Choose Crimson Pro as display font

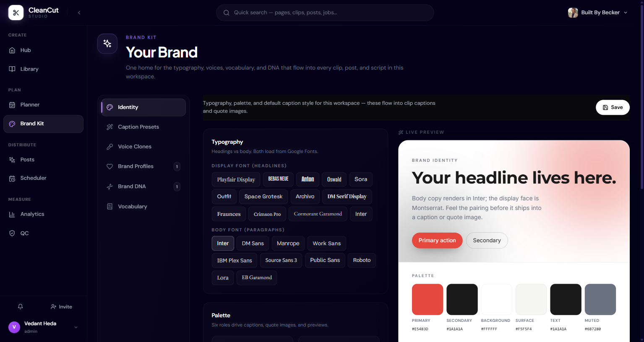point(267,214)
